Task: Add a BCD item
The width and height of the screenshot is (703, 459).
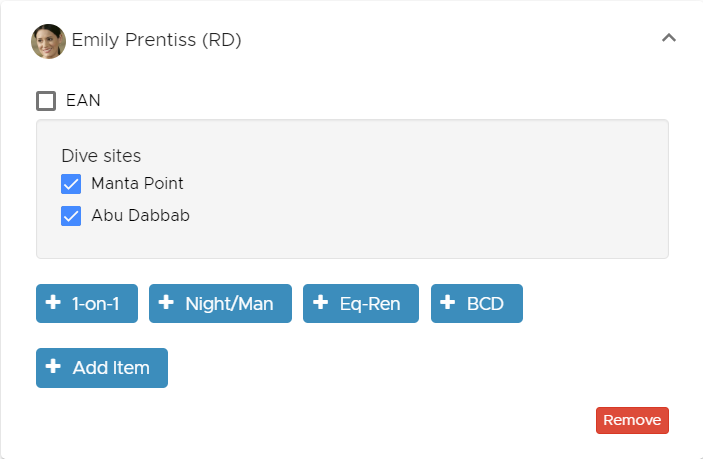Action: pyautogui.click(x=477, y=303)
